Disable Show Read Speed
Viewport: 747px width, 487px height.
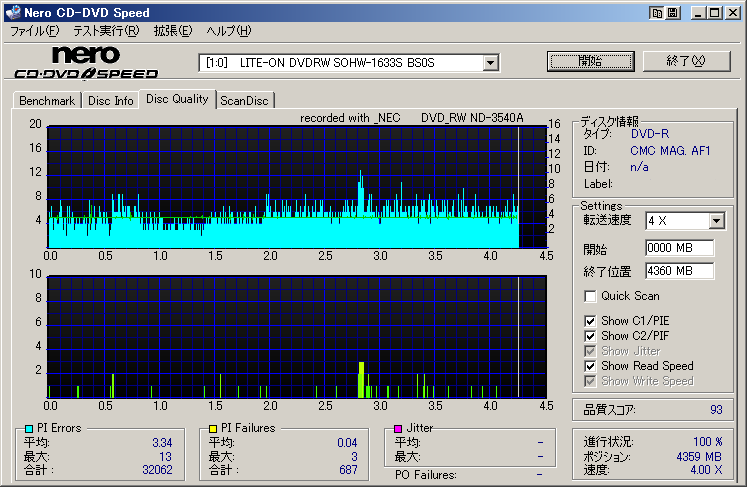(x=590, y=366)
